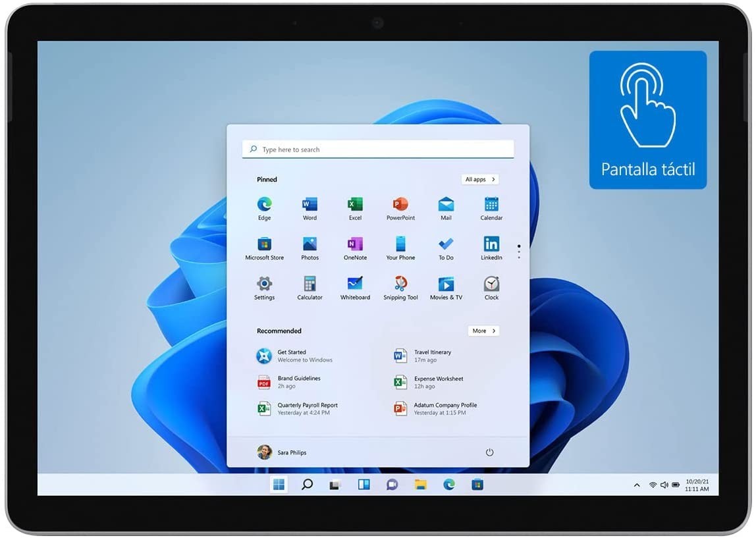This screenshot has height=540, width=756.
Task: Launch Microsoft Store from pinned apps
Action: click(264, 248)
